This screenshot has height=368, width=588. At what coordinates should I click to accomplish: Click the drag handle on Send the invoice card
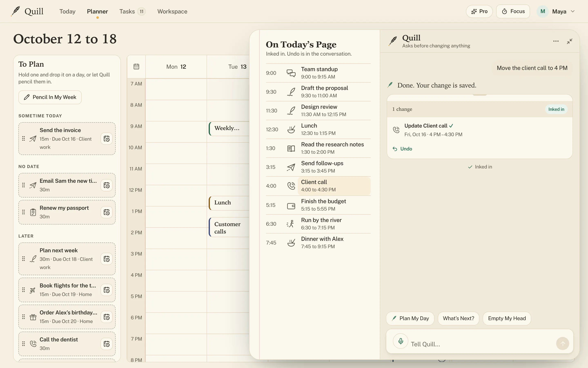tap(23, 138)
